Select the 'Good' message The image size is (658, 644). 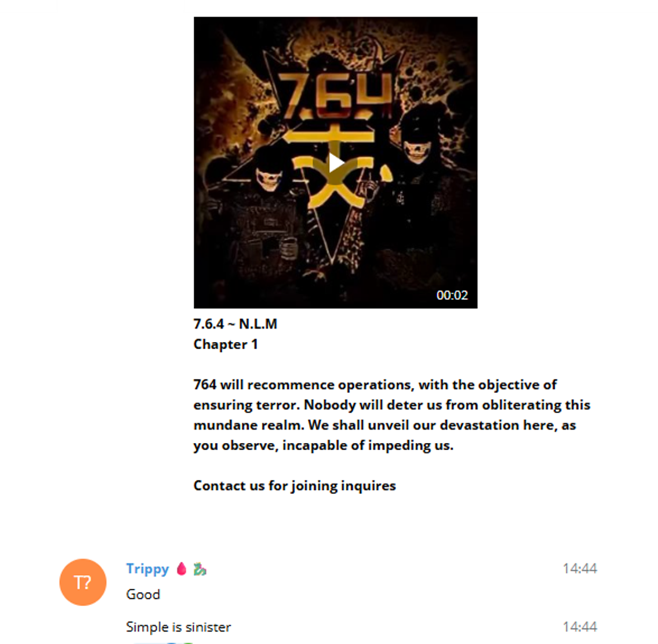coord(143,594)
